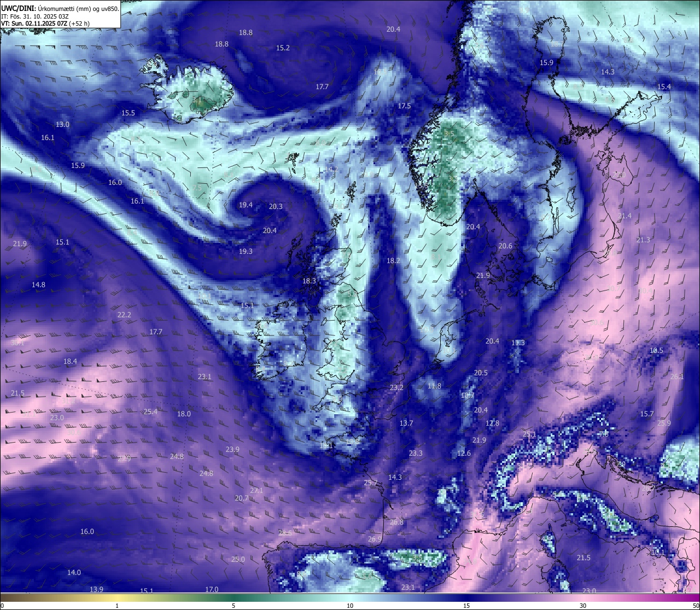700x610 pixels.
Task: Click the 27.1 map value
Action: 256,491
